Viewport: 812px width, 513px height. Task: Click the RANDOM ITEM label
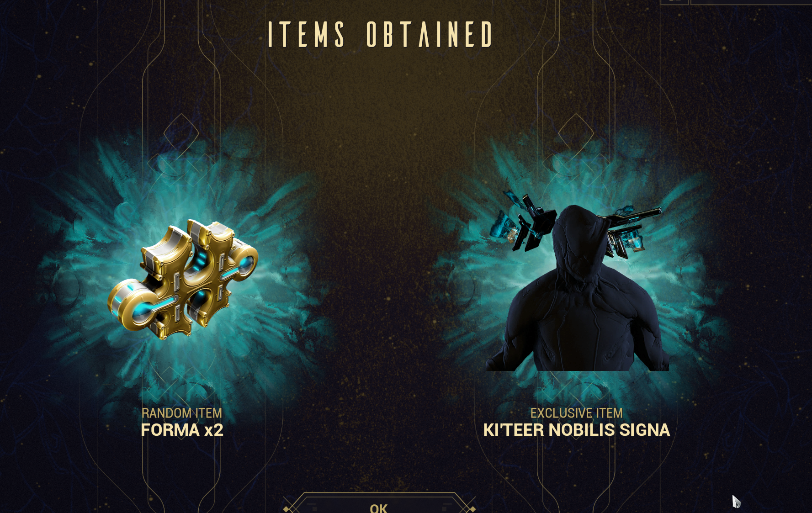click(182, 413)
